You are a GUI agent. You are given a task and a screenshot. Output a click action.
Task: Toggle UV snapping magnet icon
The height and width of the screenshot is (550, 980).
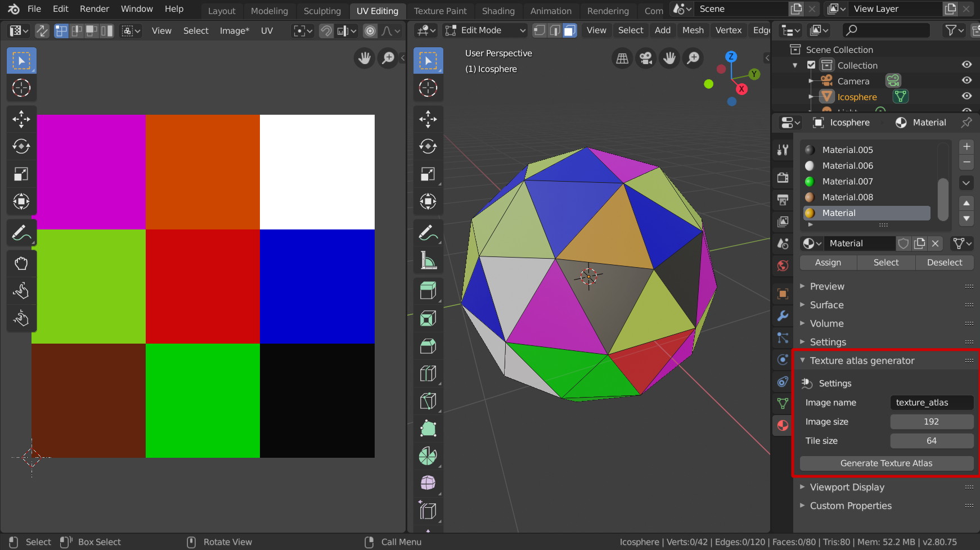click(326, 31)
